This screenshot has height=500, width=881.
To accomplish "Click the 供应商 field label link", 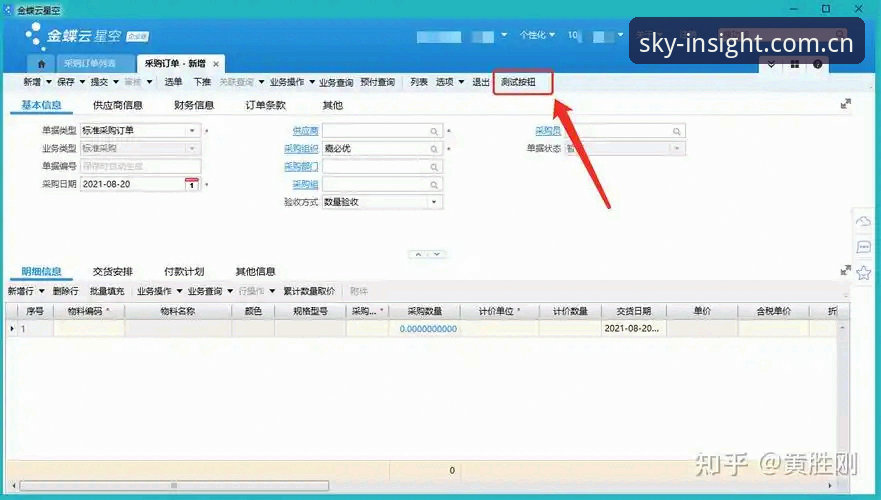I will (x=305, y=131).
